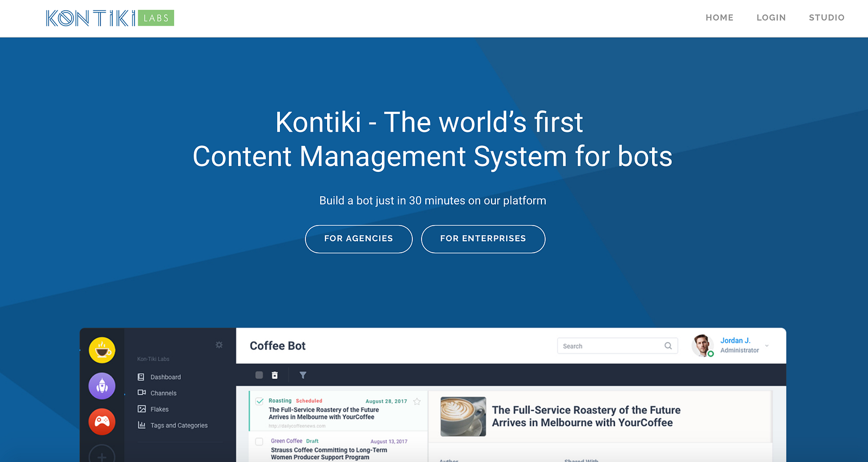Click the "Build a bot just in 30 minutes" tagline
The width and height of the screenshot is (868, 462).
tap(433, 201)
